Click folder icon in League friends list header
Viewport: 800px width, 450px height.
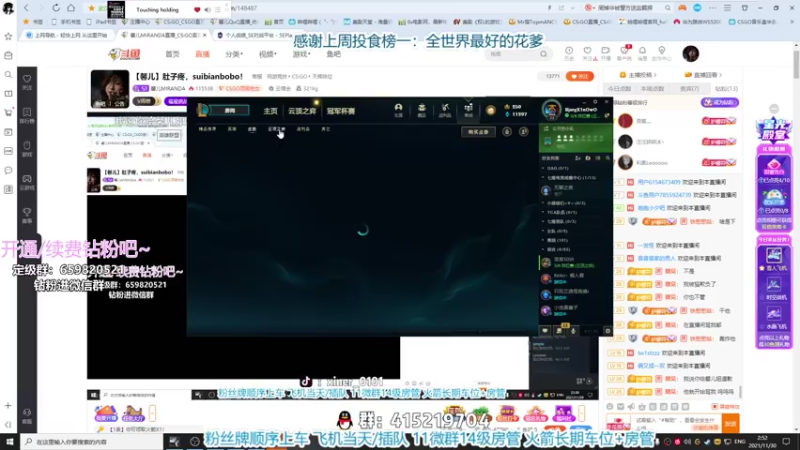(x=588, y=159)
